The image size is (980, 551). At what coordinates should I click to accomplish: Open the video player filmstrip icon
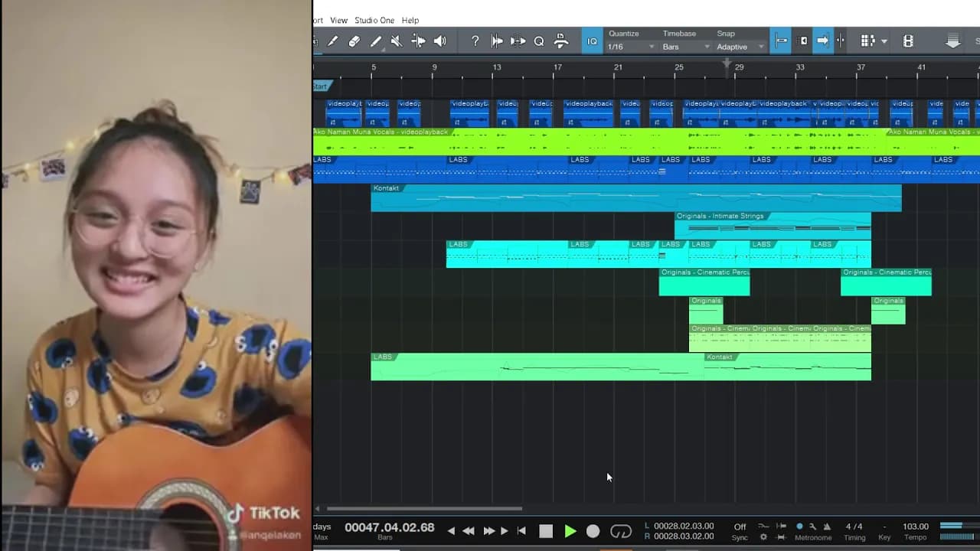pos(908,41)
